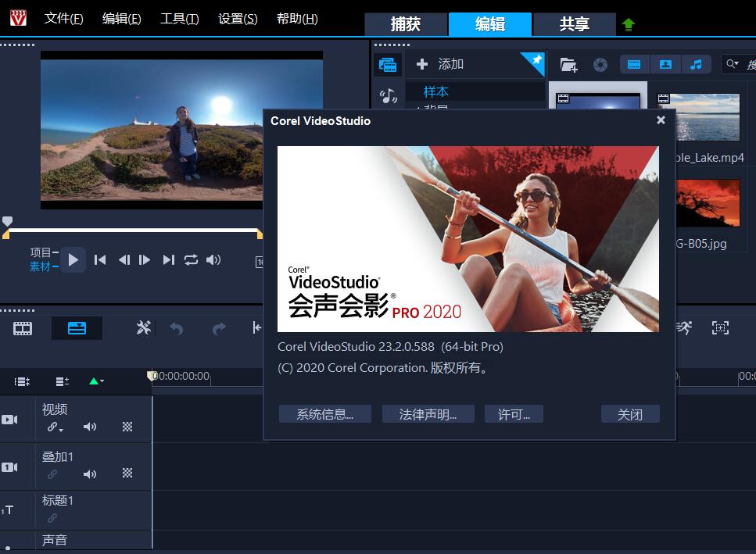This screenshot has height=554, width=756.
Task: Step back one frame
Action: (124, 260)
